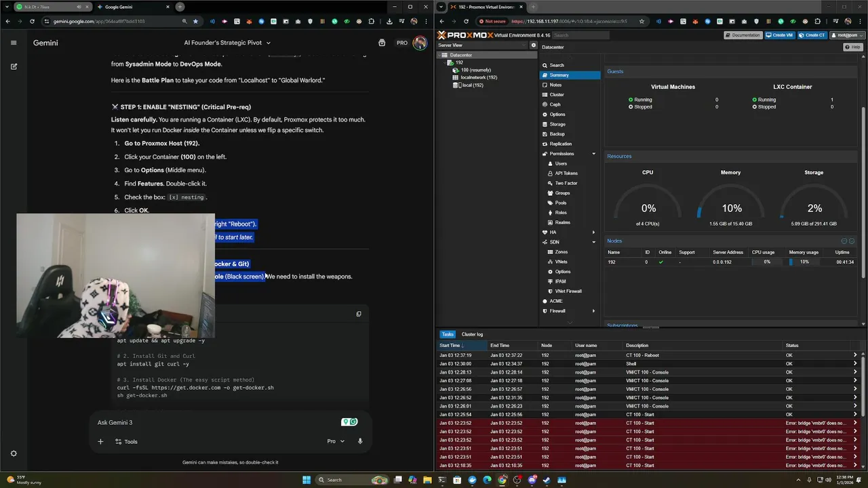Viewport: 868px width, 488px height.
Task: Click the Create CT button
Action: (x=812, y=35)
